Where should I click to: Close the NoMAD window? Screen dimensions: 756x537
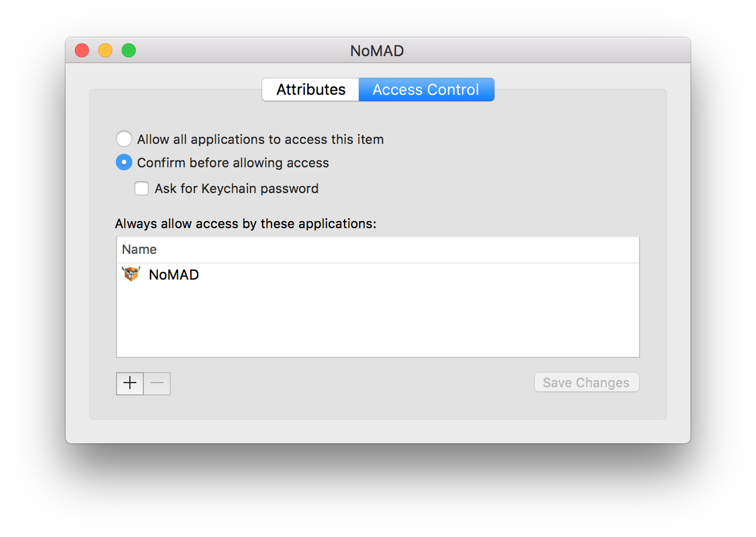point(82,50)
